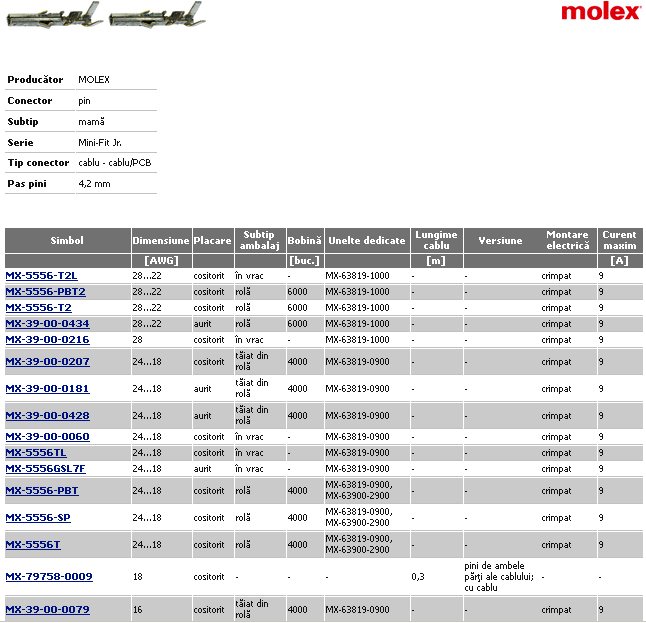This screenshot has width=646, height=623.
Task: Click the [buc.] unit label
Action: [305, 261]
